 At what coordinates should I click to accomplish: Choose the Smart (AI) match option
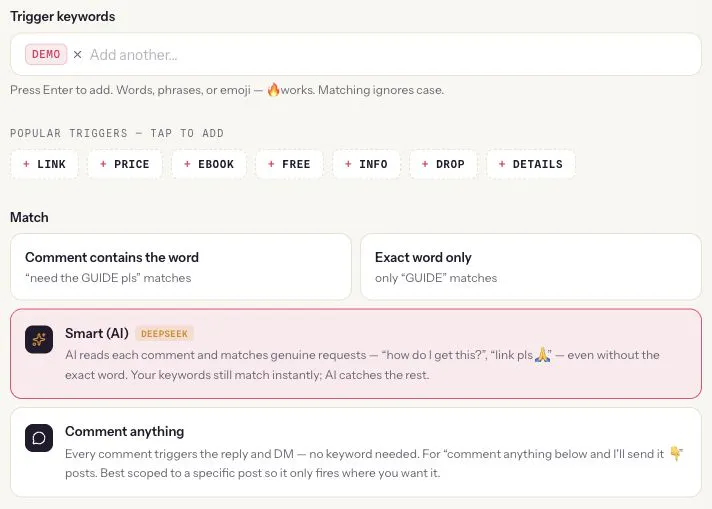coord(356,354)
